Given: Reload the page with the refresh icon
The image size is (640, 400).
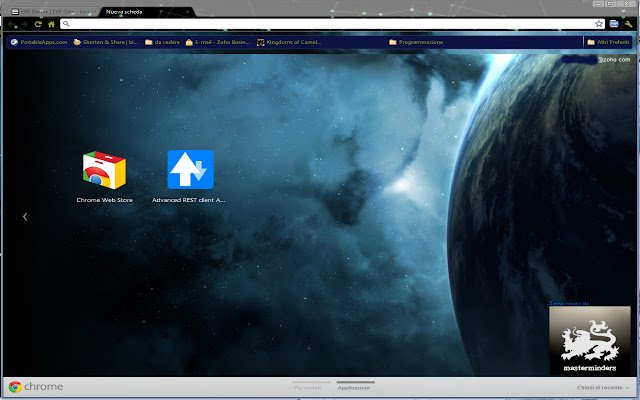Looking at the screenshot, I should 38,24.
